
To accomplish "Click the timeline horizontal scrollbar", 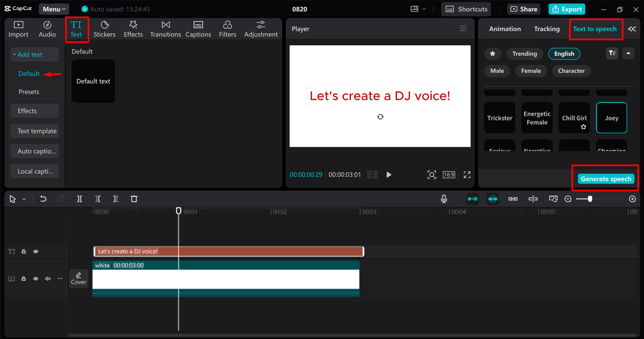I will [x=352, y=335].
